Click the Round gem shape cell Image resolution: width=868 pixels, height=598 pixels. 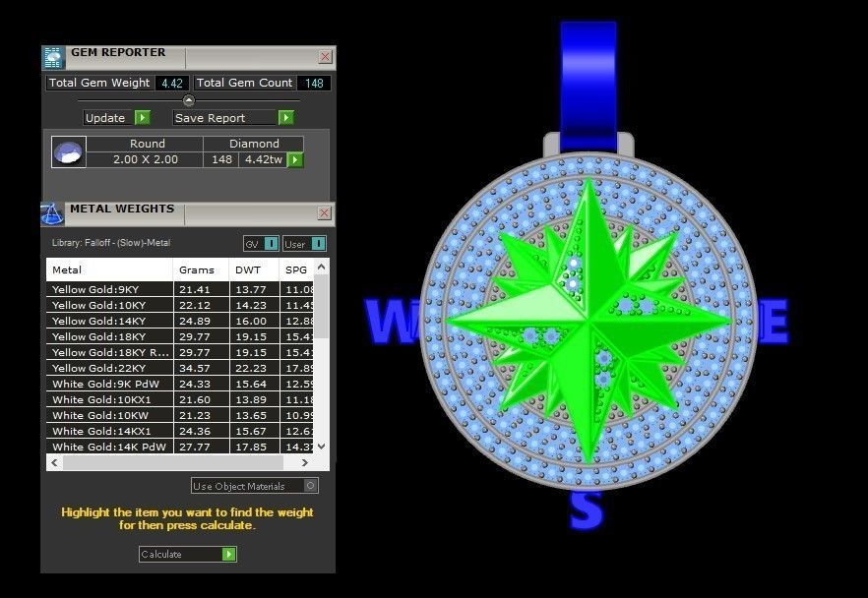coord(147,144)
